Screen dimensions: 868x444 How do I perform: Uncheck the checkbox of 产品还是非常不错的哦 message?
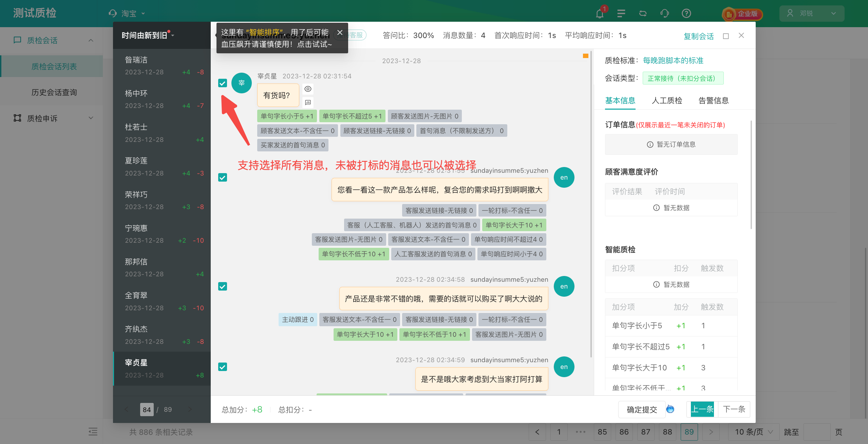click(x=223, y=286)
